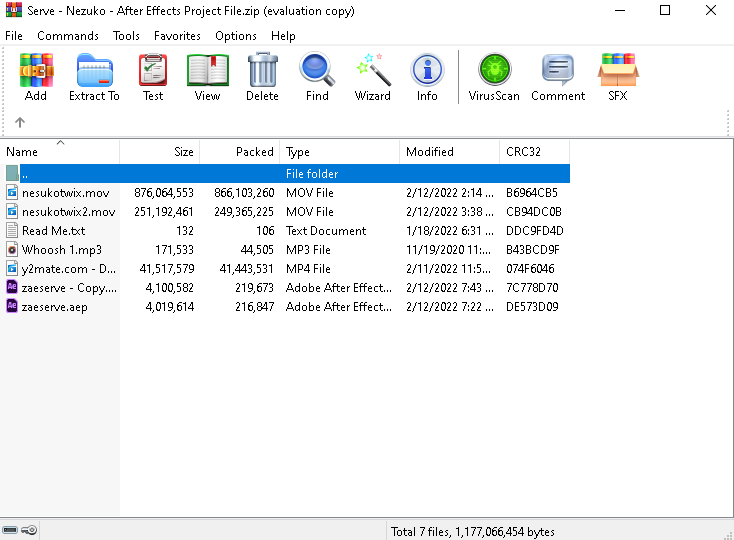Screen dimensions: 734x540
Task: Select the Read Me.txt document icon
Action: [12, 230]
